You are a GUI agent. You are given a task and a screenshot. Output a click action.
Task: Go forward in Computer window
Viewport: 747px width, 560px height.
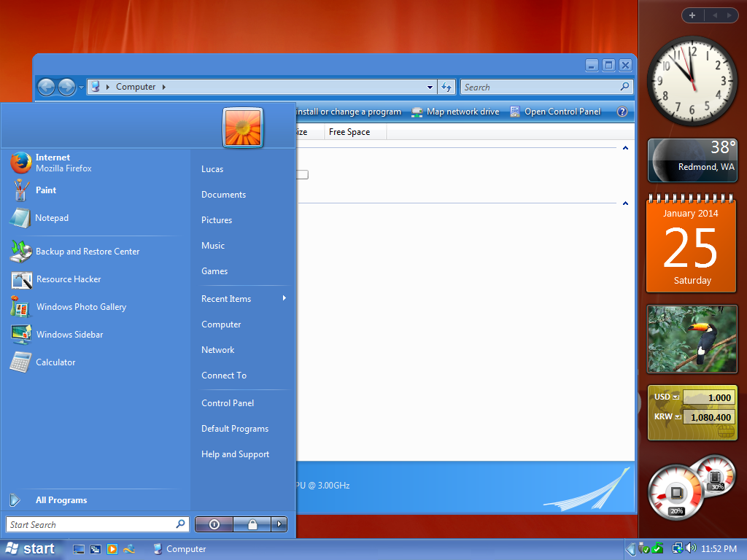66,87
